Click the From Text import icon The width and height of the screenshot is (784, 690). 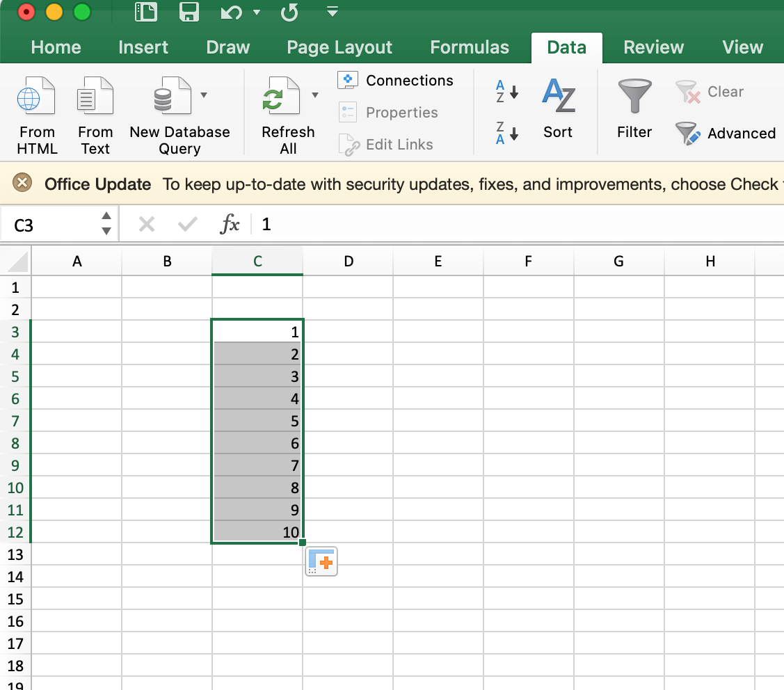95,96
